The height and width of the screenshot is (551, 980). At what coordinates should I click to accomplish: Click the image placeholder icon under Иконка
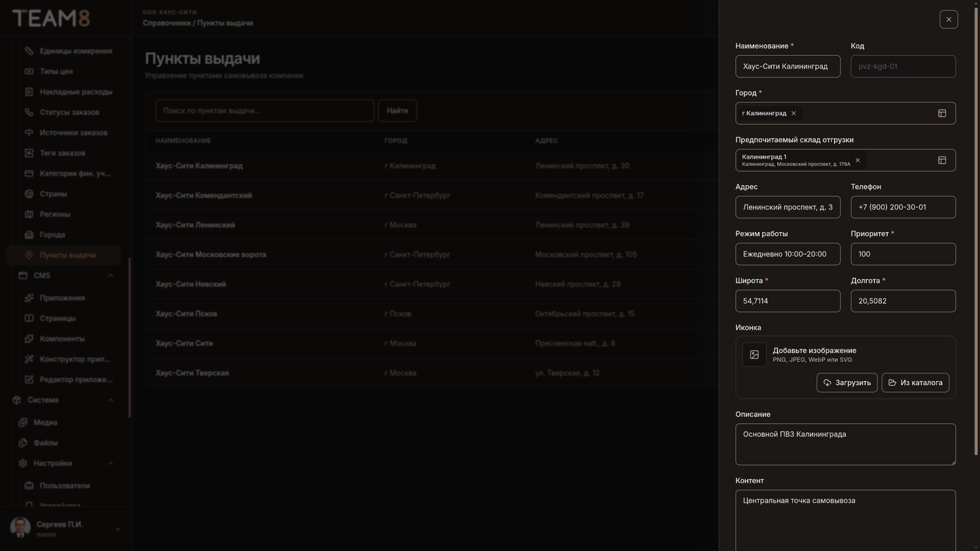tap(754, 354)
